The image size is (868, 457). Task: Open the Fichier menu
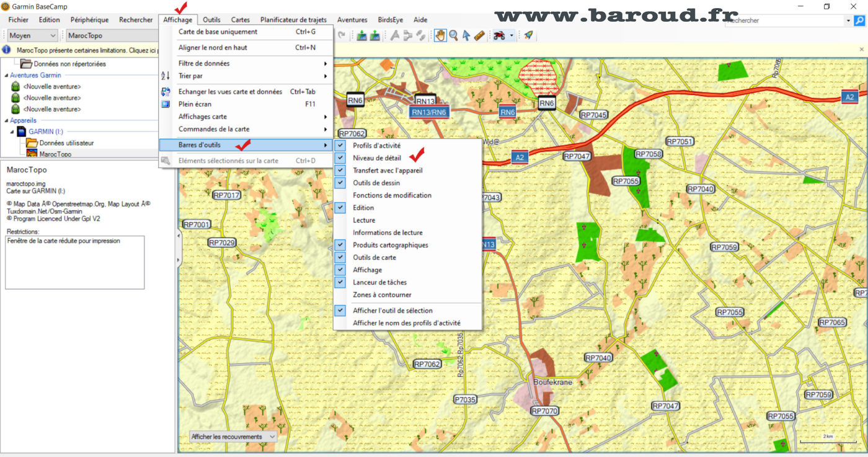click(19, 20)
